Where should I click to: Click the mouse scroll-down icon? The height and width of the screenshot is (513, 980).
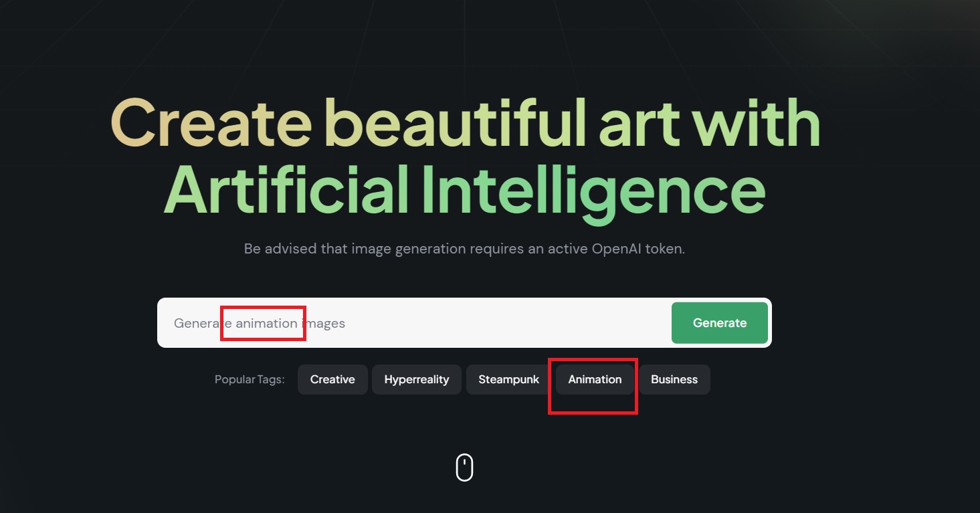click(464, 467)
